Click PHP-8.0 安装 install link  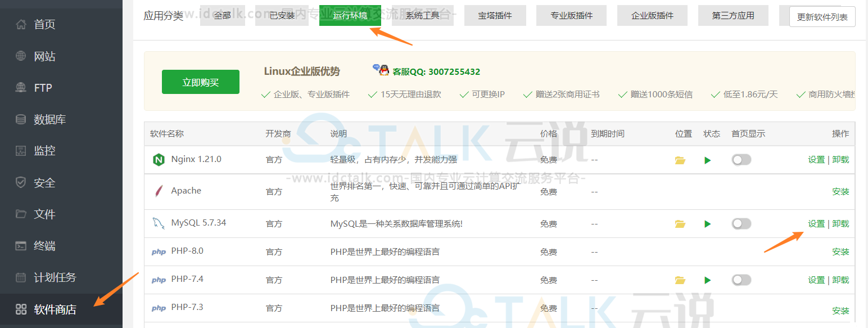pos(841,252)
